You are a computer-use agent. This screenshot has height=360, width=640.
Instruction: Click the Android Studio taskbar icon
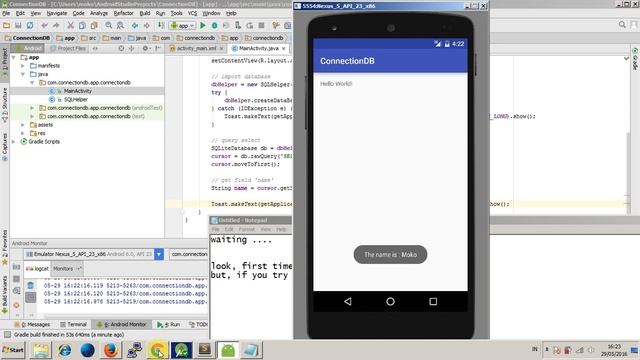pyautogui.click(x=181, y=350)
